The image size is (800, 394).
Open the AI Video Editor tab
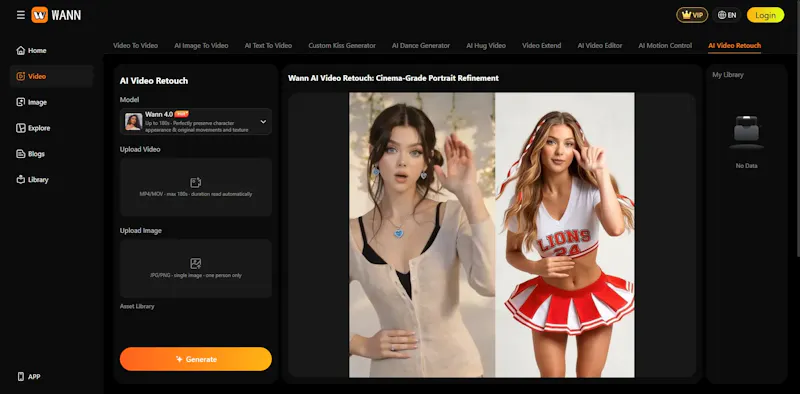[599, 45]
